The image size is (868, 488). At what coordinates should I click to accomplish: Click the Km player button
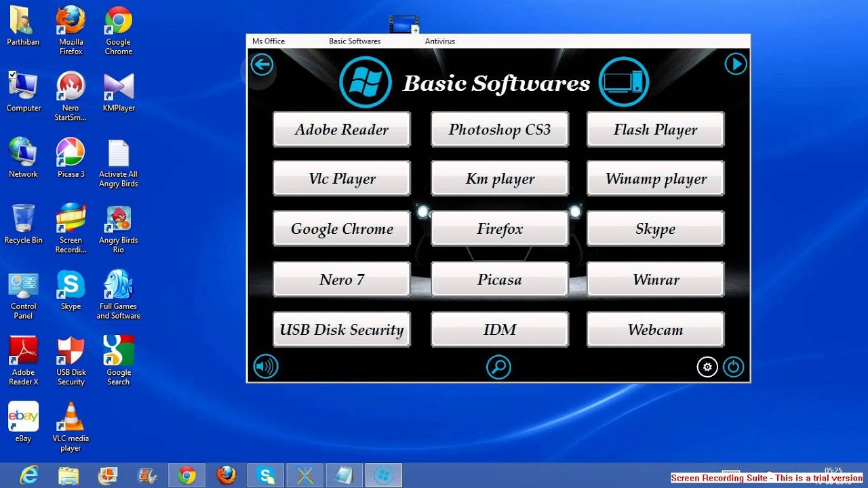tap(500, 179)
